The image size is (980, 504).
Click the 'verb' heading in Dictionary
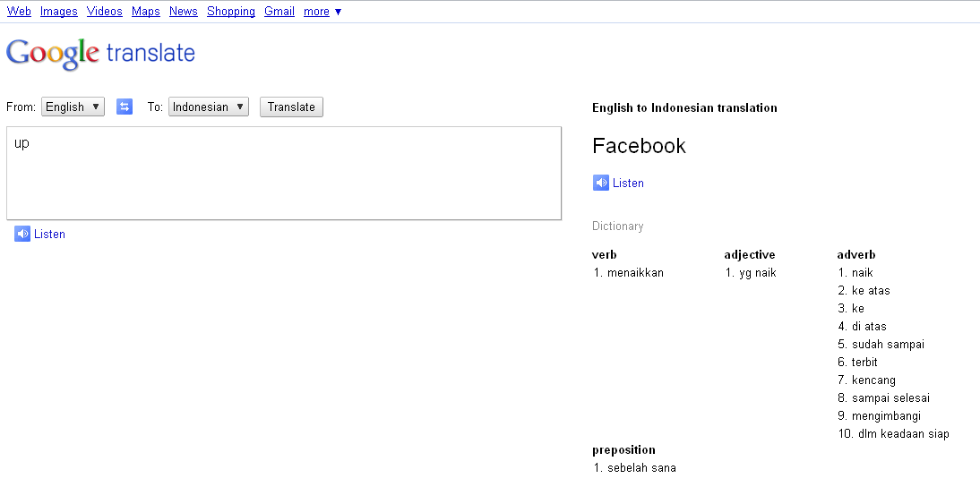tap(605, 255)
